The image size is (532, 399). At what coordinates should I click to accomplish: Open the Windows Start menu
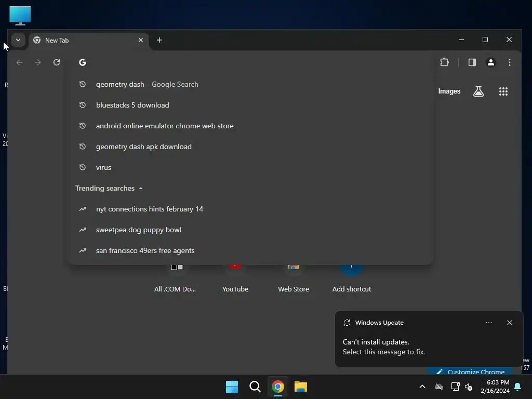232,387
